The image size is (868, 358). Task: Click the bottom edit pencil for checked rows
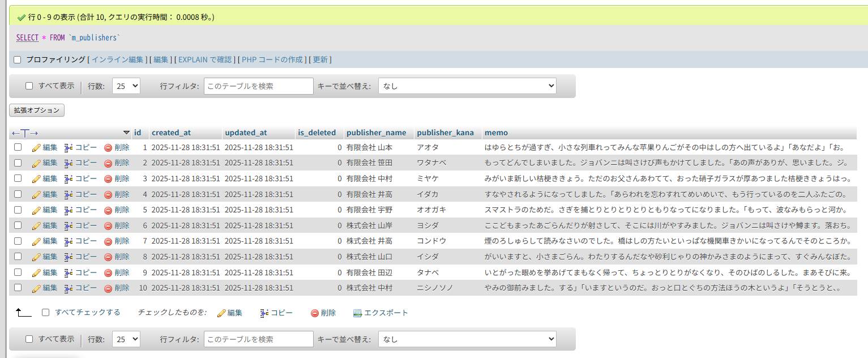pos(221,313)
